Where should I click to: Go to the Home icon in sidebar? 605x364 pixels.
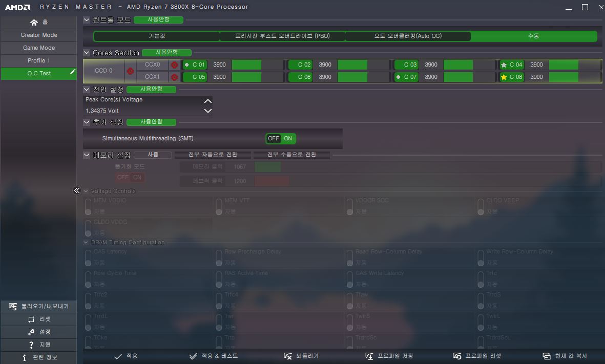coord(34,23)
